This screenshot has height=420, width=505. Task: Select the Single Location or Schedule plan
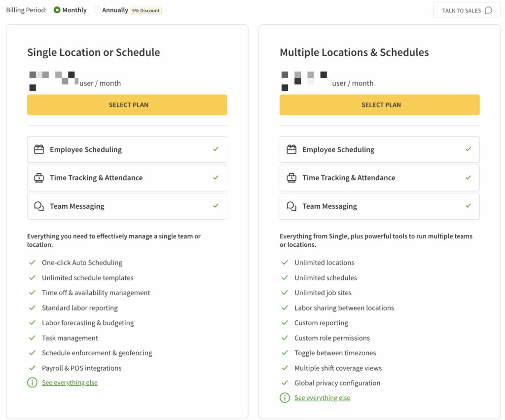(x=127, y=105)
